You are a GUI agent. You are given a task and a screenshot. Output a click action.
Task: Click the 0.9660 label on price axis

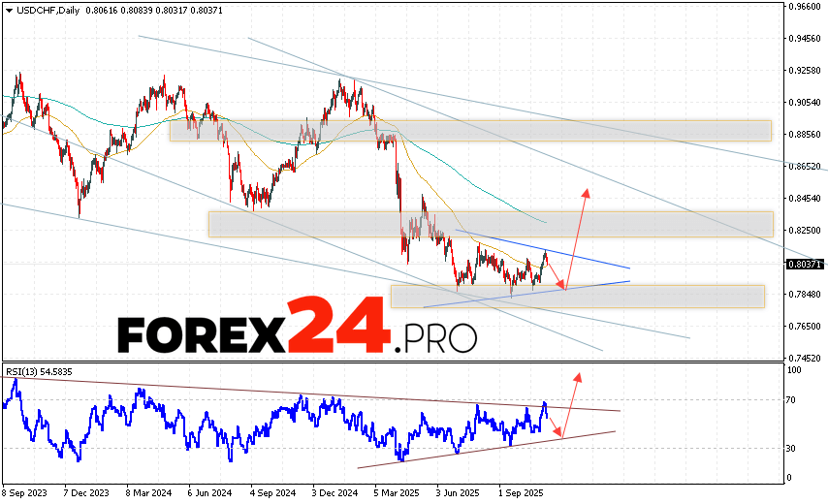coord(806,6)
